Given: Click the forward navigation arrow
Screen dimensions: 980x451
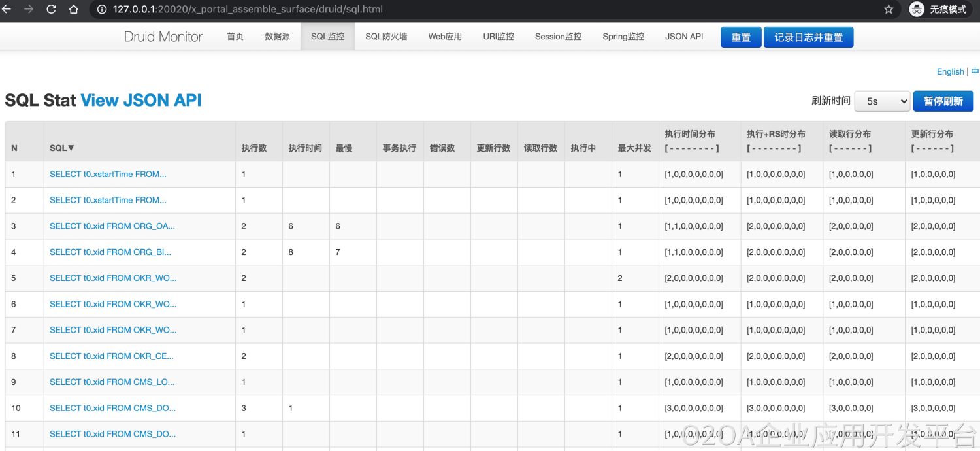Looking at the screenshot, I should tap(28, 9).
